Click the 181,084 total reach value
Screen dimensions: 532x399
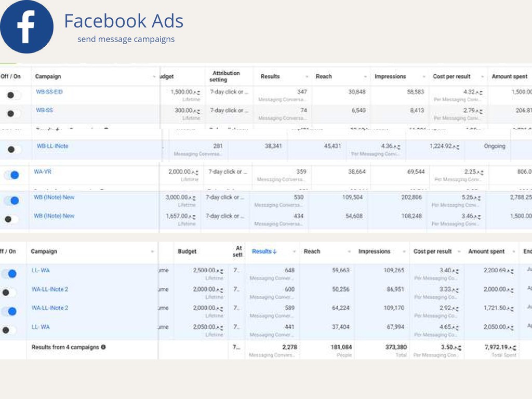tap(341, 347)
